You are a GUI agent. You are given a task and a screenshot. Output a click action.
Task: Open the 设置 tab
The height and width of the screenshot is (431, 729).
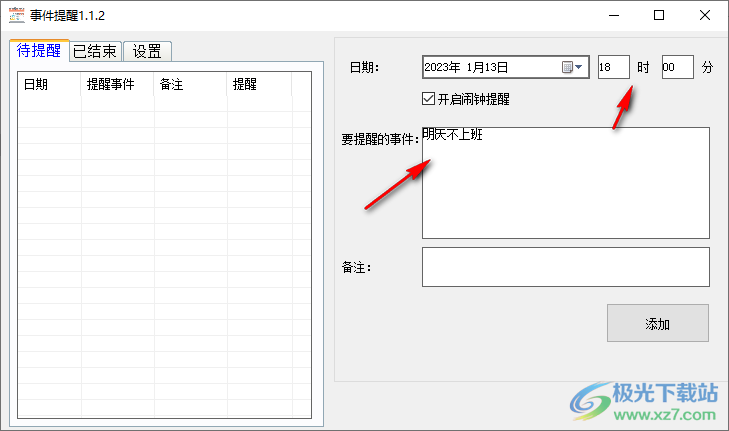[x=147, y=51]
